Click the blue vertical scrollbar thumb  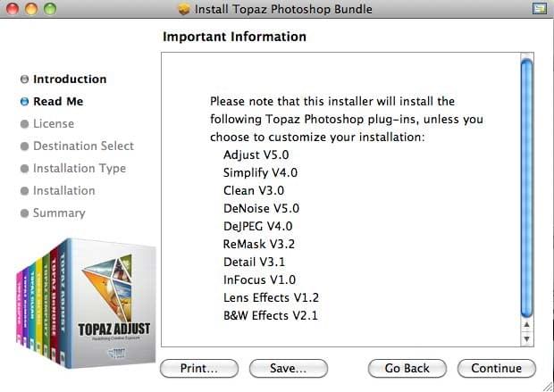tap(526, 188)
